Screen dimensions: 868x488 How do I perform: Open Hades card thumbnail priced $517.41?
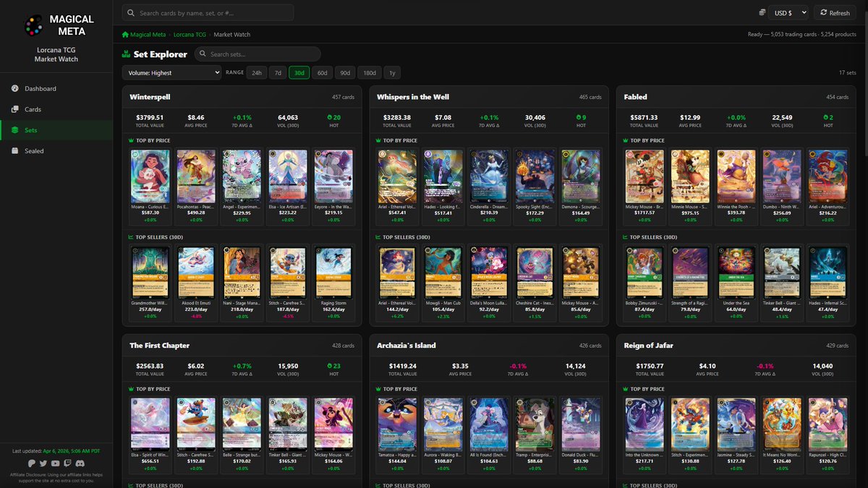[x=442, y=176]
